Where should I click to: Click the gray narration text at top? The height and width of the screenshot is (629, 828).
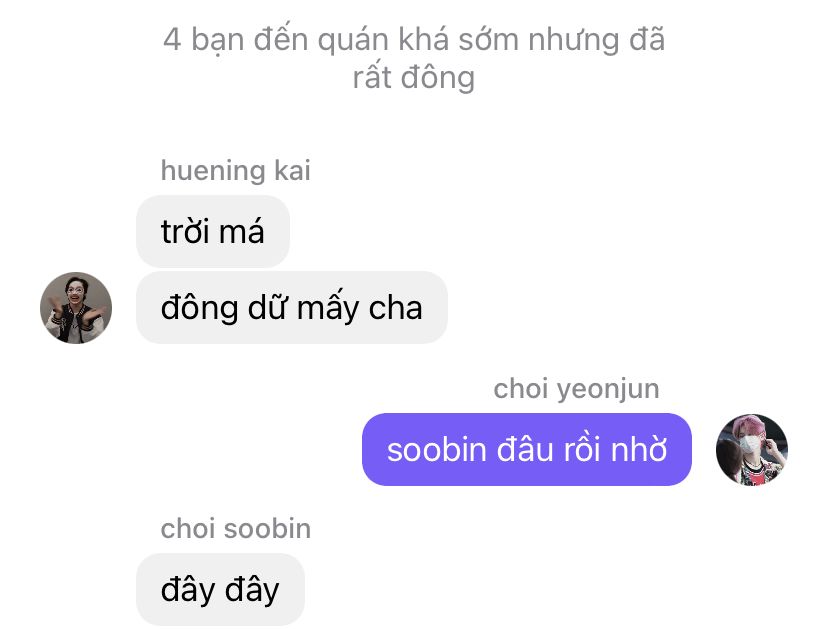[x=414, y=58]
